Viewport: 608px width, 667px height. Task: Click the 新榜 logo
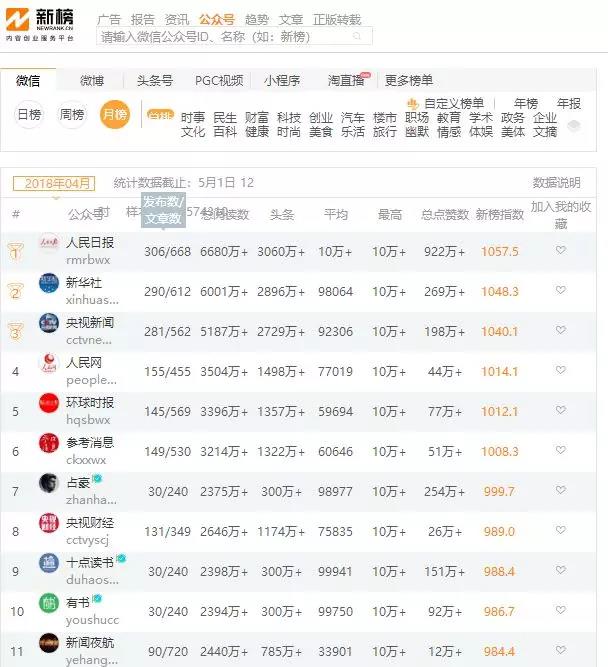coord(44,24)
